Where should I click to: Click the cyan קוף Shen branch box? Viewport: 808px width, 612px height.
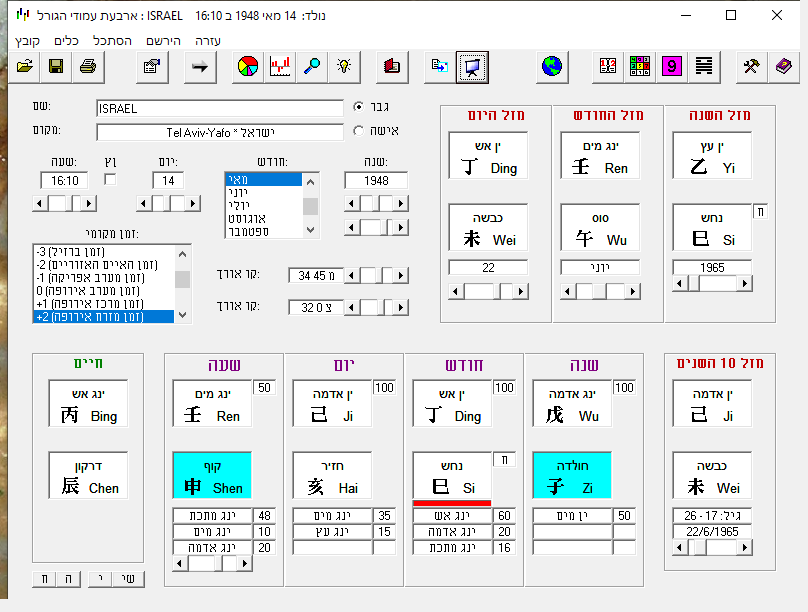pos(212,476)
